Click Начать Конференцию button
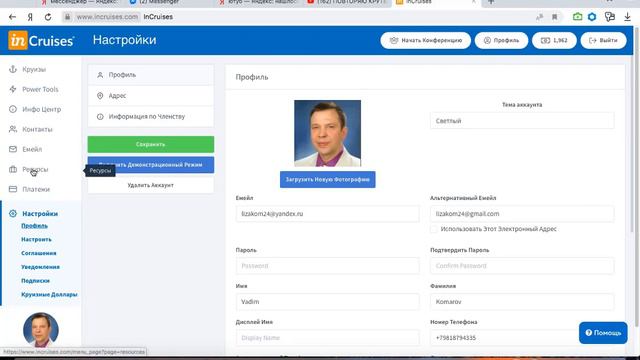This screenshot has height=360, width=640. tap(425, 40)
